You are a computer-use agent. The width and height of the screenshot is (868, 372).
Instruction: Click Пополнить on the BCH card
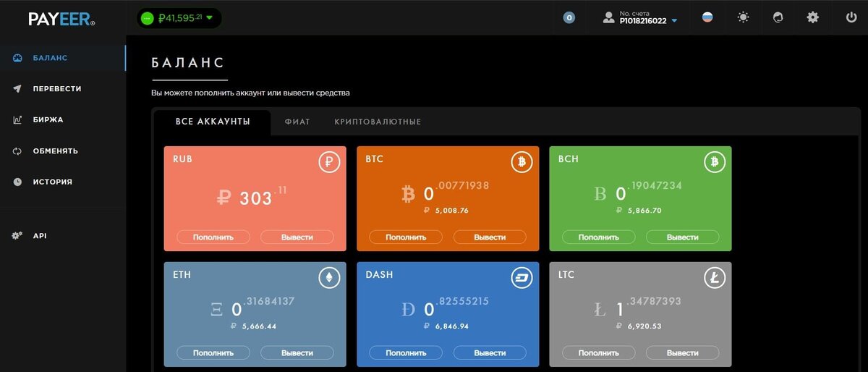(598, 237)
